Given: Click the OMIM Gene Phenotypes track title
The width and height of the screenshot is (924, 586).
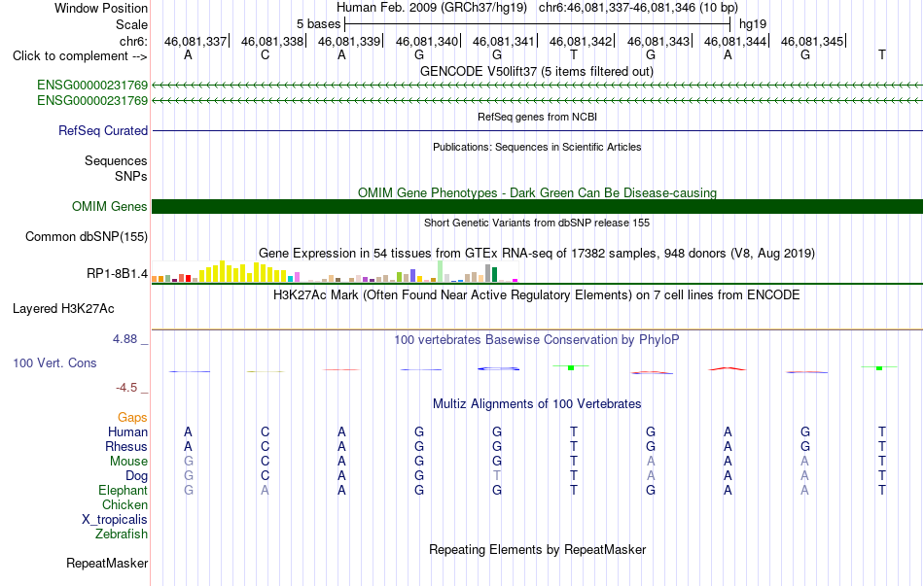Looking at the screenshot, I should point(538,192).
